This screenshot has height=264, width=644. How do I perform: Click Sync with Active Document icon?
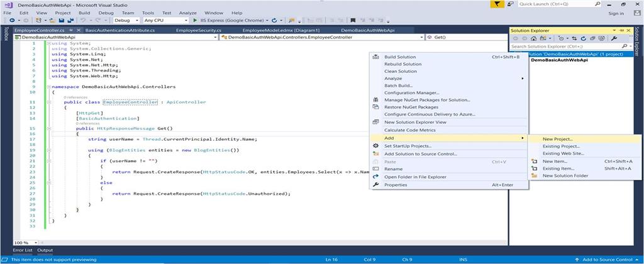tap(574, 38)
